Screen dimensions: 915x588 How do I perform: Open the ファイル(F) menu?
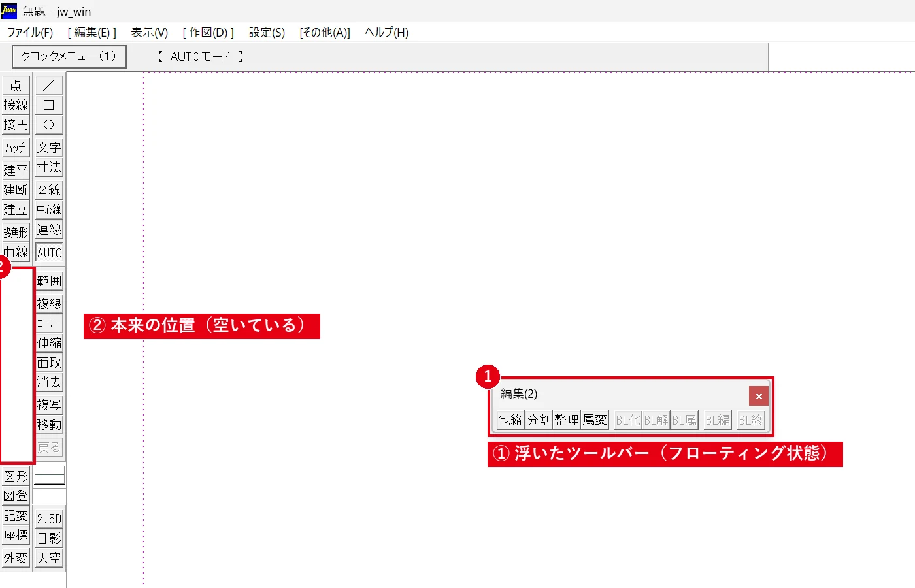pyautogui.click(x=30, y=32)
